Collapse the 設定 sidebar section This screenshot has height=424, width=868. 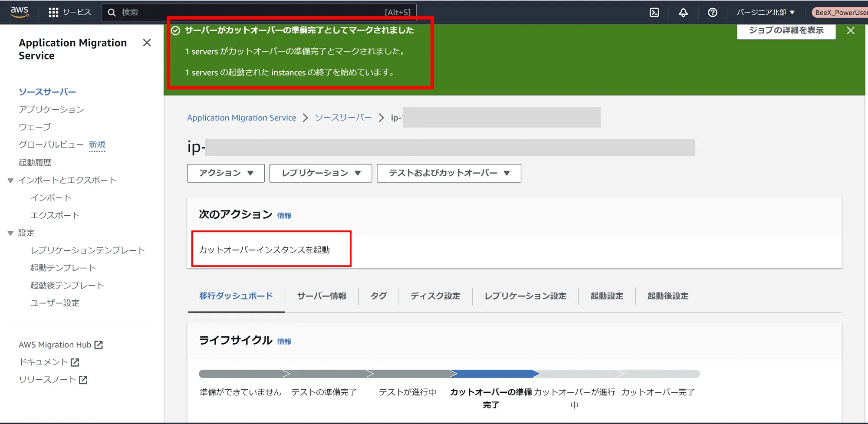click(10, 233)
